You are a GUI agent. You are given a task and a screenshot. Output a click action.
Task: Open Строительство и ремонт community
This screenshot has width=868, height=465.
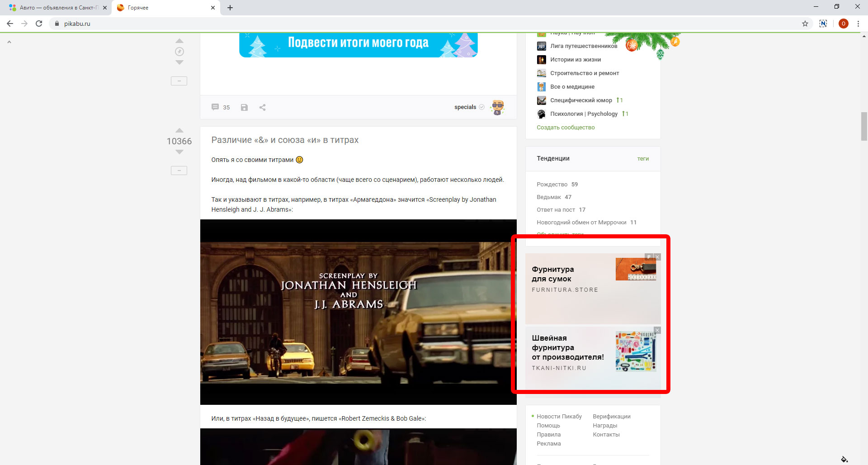585,73
